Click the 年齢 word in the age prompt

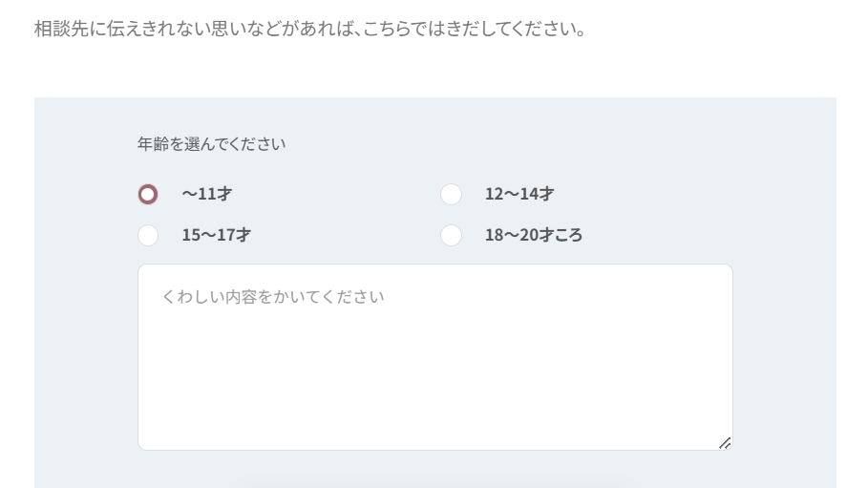pyautogui.click(x=152, y=144)
